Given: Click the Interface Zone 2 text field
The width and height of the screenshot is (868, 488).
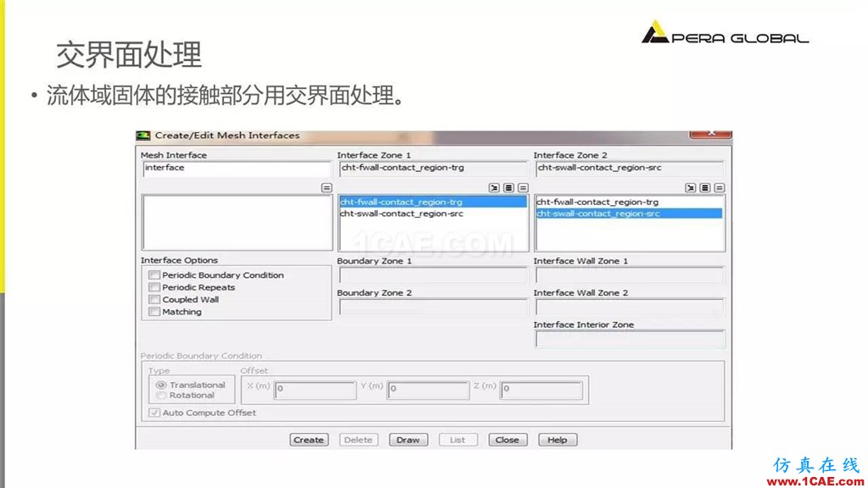Looking at the screenshot, I should point(630,169).
